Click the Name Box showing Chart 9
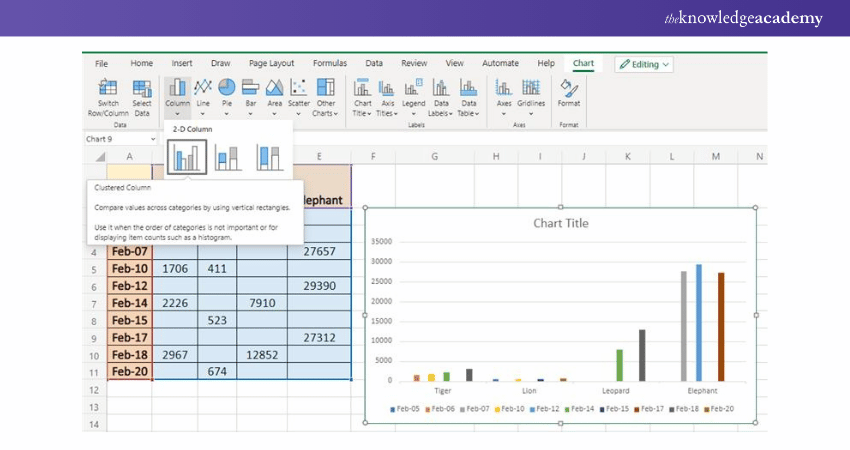Viewport: 850px width, 450px height. point(118,139)
